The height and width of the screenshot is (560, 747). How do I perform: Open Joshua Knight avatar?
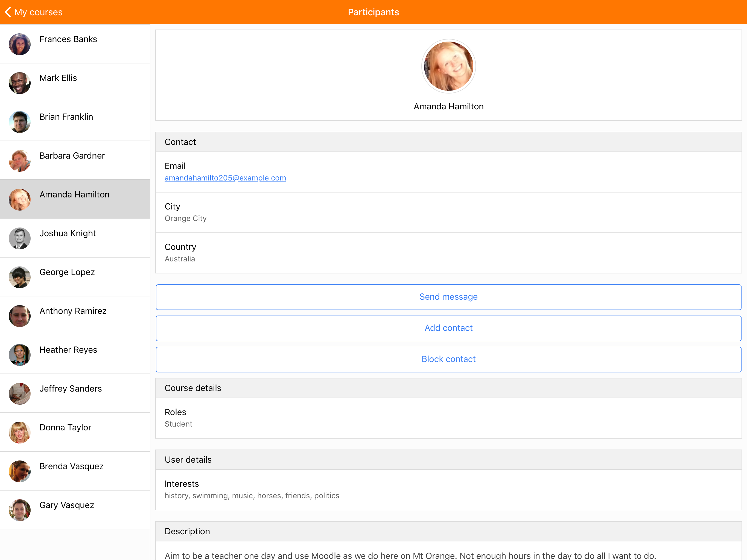click(x=20, y=238)
